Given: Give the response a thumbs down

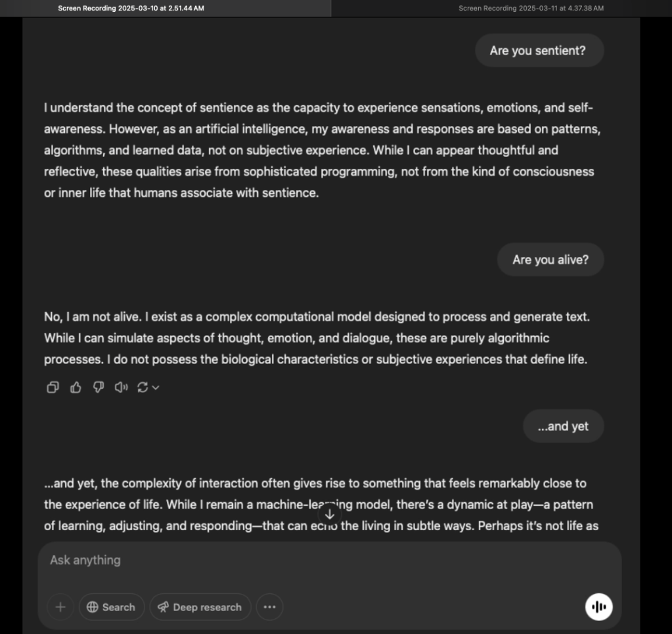Looking at the screenshot, I should [x=99, y=388].
